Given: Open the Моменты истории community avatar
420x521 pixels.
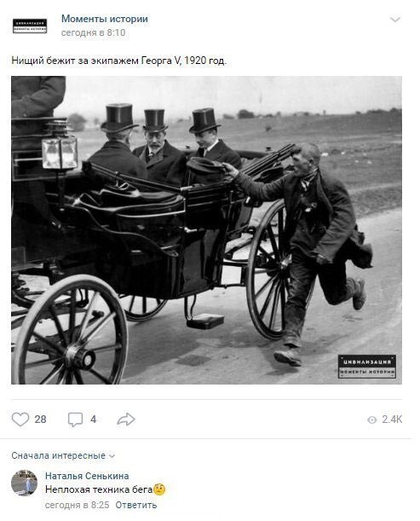Looking at the screenshot, I should click(30, 26).
